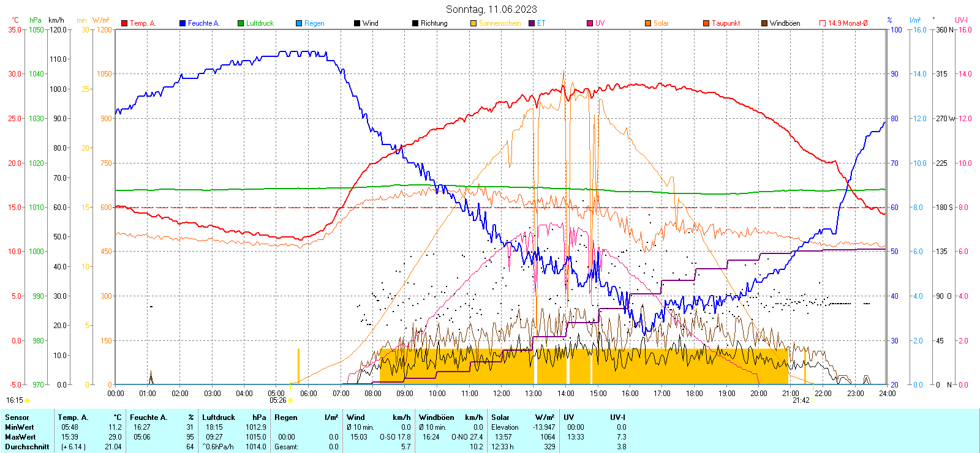Screen dimensions: 980x453
Task: Click the green Luftdruck legend square
Action: click(x=241, y=23)
